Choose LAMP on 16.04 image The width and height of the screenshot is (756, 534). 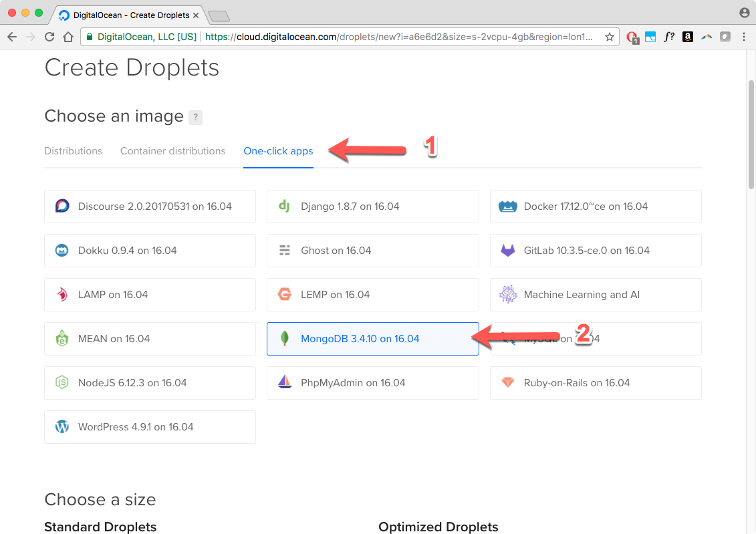pyautogui.click(x=150, y=295)
